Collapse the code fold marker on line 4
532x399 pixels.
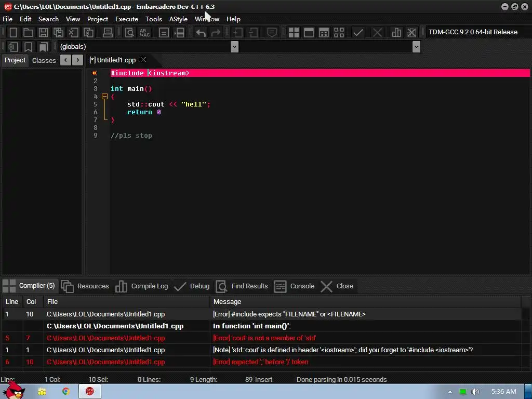coord(104,97)
